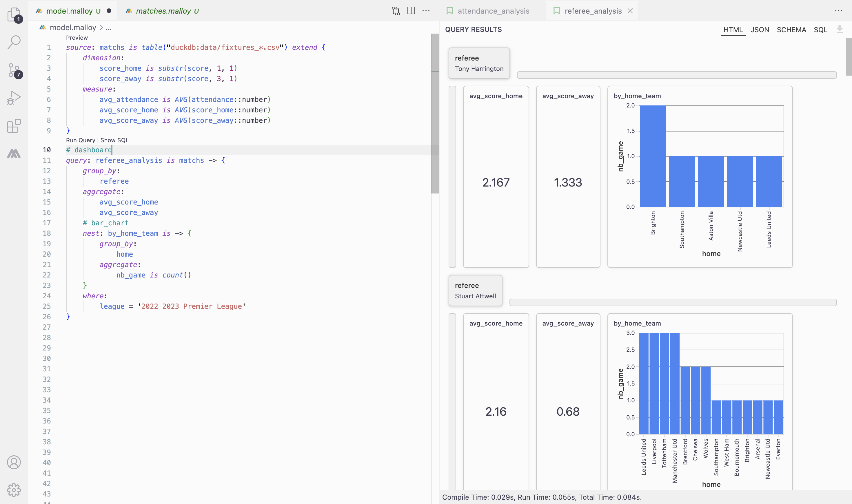Switch to the matches.malloy editor tab
This screenshot has height=504, width=852.
pyautogui.click(x=163, y=11)
